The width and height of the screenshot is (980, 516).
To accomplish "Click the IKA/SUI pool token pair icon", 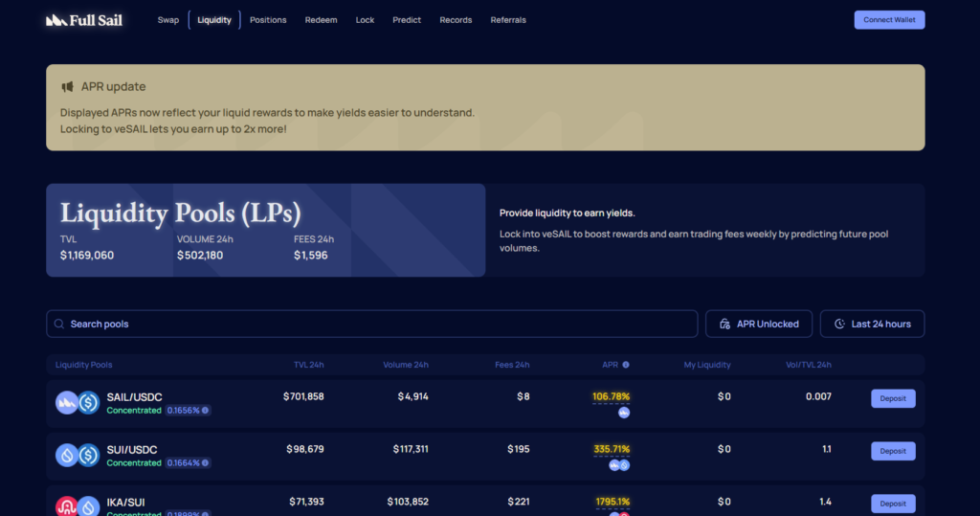I will (78, 505).
